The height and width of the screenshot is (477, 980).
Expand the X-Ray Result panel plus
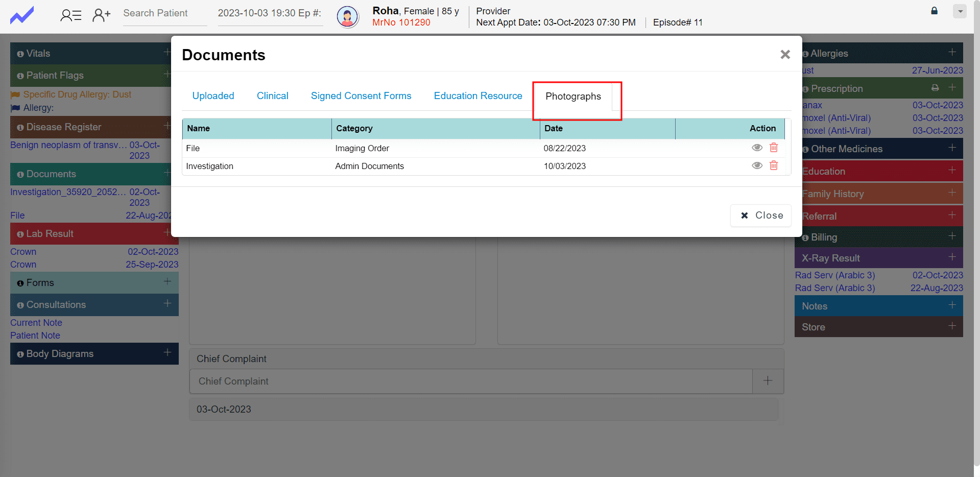click(952, 257)
